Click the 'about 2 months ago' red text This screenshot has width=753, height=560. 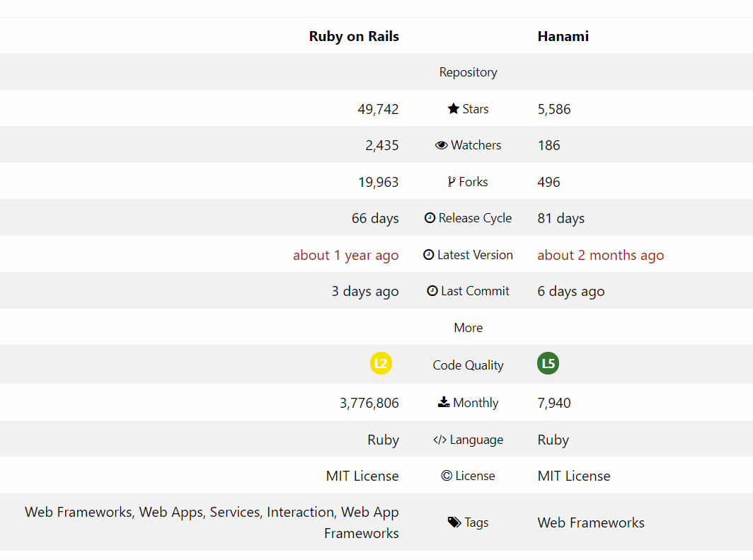click(x=601, y=255)
